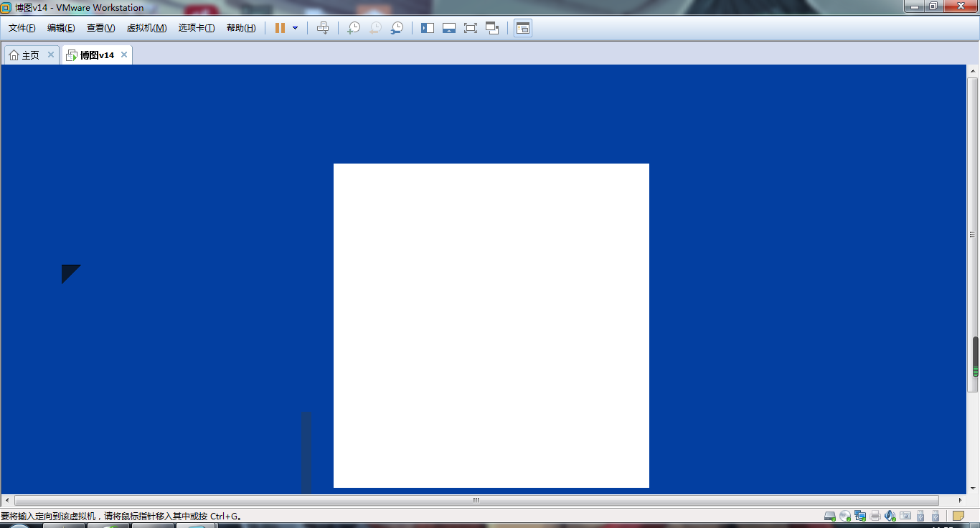Click the send Ctrl+Alt+Del toolbar icon
The height and width of the screenshot is (528, 980).
pyautogui.click(x=323, y=28)
